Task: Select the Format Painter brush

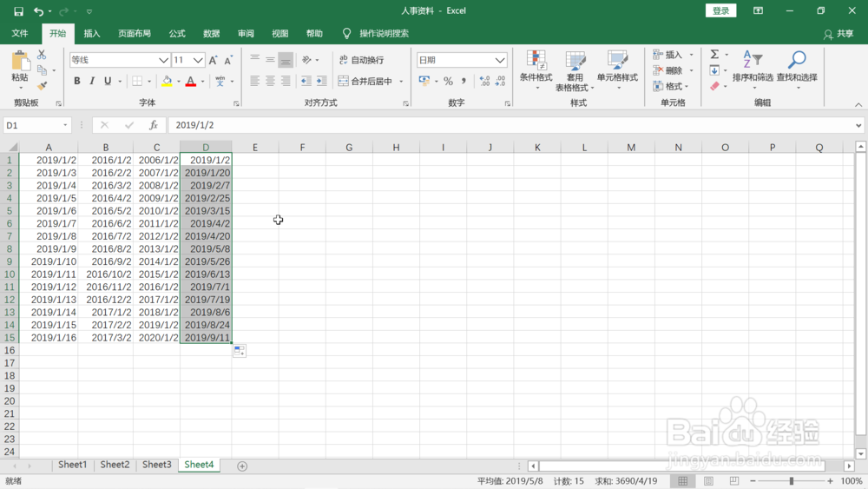Action: 42,85
